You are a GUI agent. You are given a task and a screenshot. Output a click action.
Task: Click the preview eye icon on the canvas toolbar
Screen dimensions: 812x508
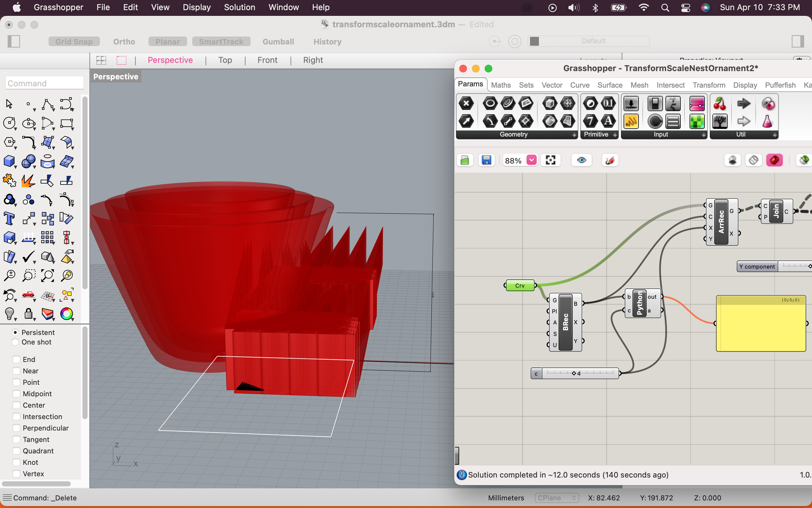(x=581, y=160)
